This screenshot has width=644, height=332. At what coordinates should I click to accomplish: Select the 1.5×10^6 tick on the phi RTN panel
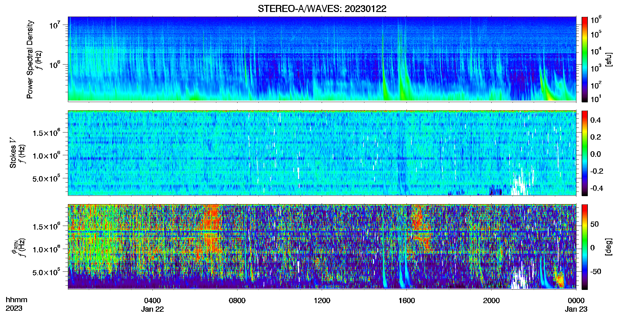coord(46,226)
